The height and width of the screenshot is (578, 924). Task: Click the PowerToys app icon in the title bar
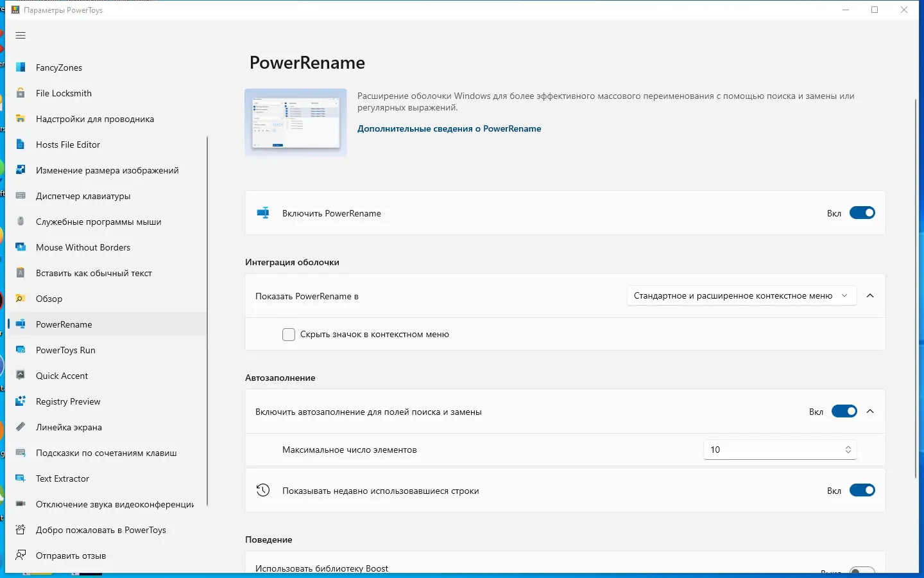pos(15,10)
